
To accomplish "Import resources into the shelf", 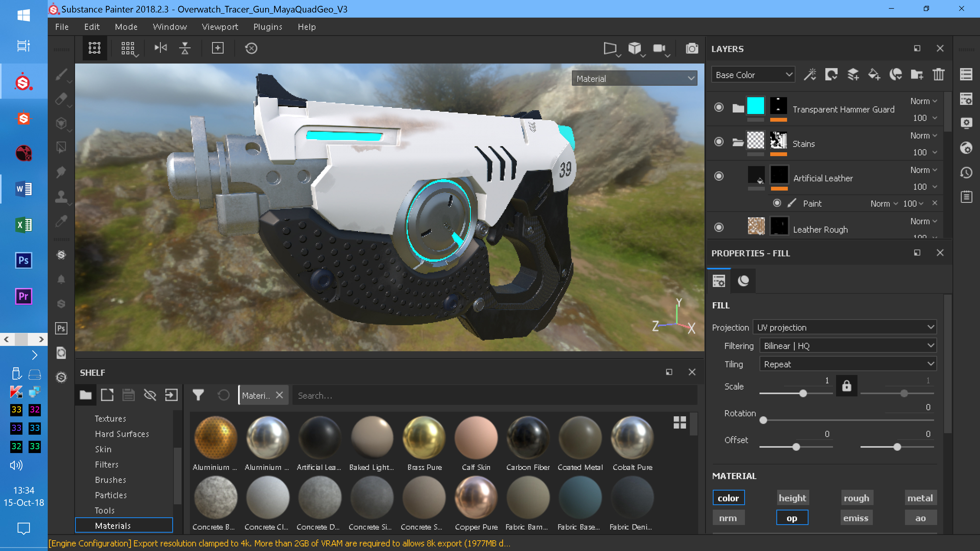I will 171,395.
